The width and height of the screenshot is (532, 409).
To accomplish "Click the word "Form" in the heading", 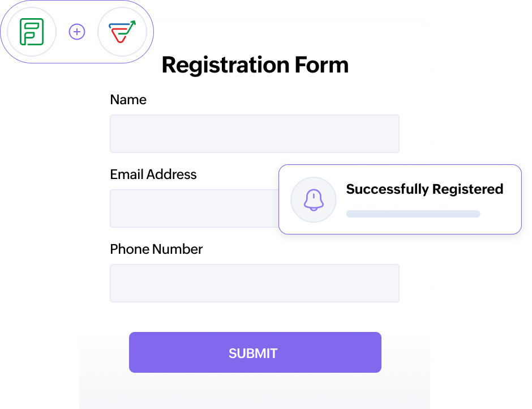I will (321, 65).
